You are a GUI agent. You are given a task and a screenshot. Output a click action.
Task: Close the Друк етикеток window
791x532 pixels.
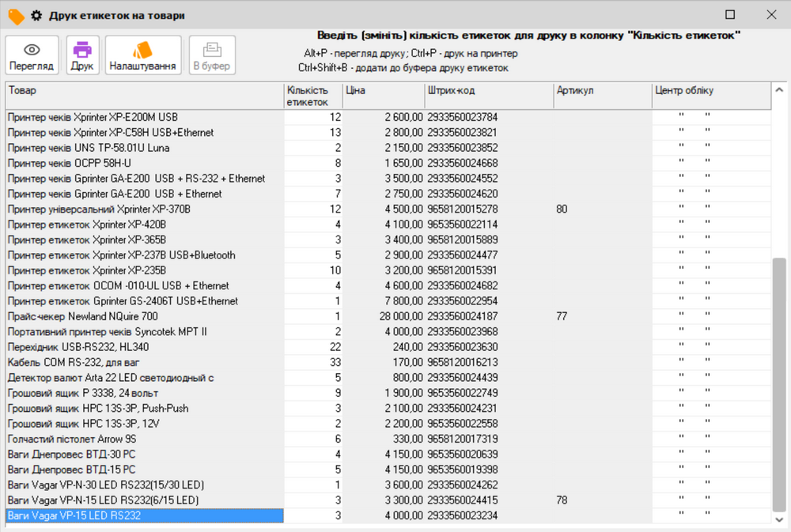click(x=771, y=15)
